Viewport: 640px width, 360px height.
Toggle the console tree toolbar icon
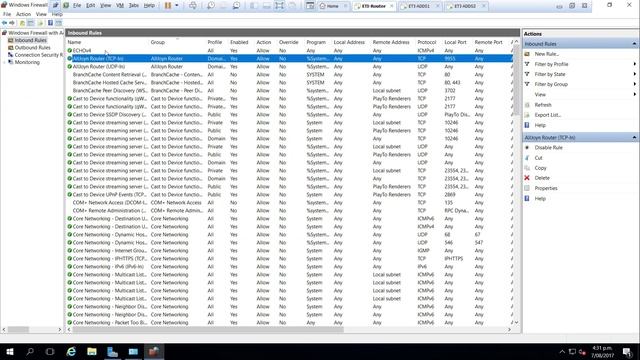point(31,23)
